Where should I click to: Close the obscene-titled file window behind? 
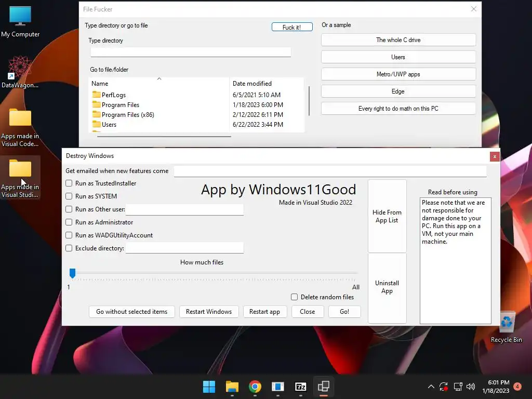(x=474, y=9)
